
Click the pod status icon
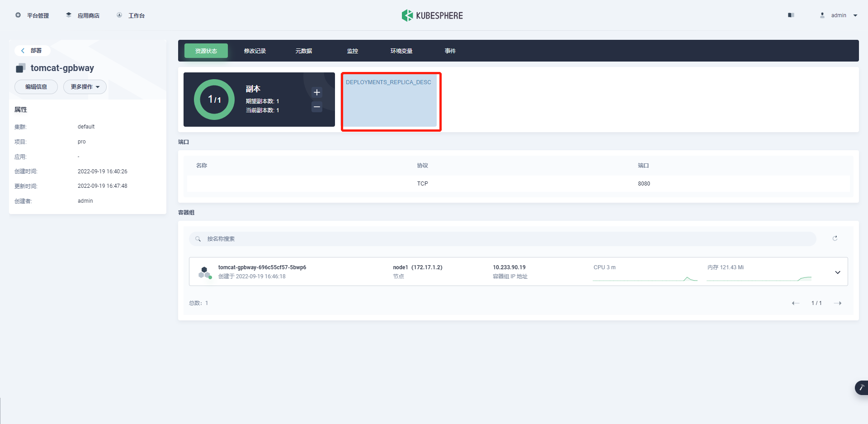tap(205, 272)
